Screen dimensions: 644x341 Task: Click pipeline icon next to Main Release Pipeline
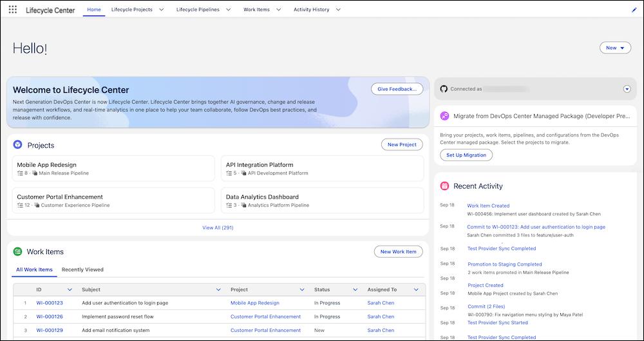pyautogui.click(x=35, y=173)
